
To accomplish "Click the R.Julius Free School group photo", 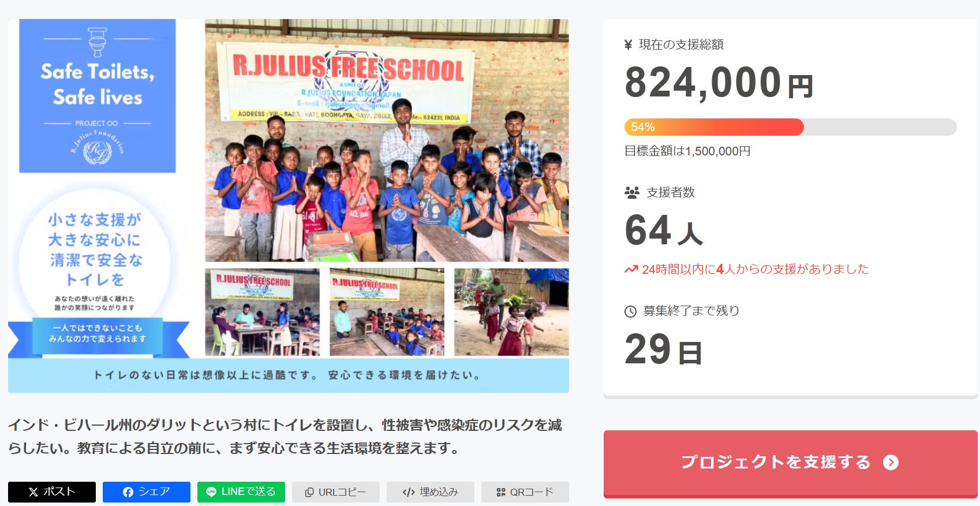I will 387,140.
